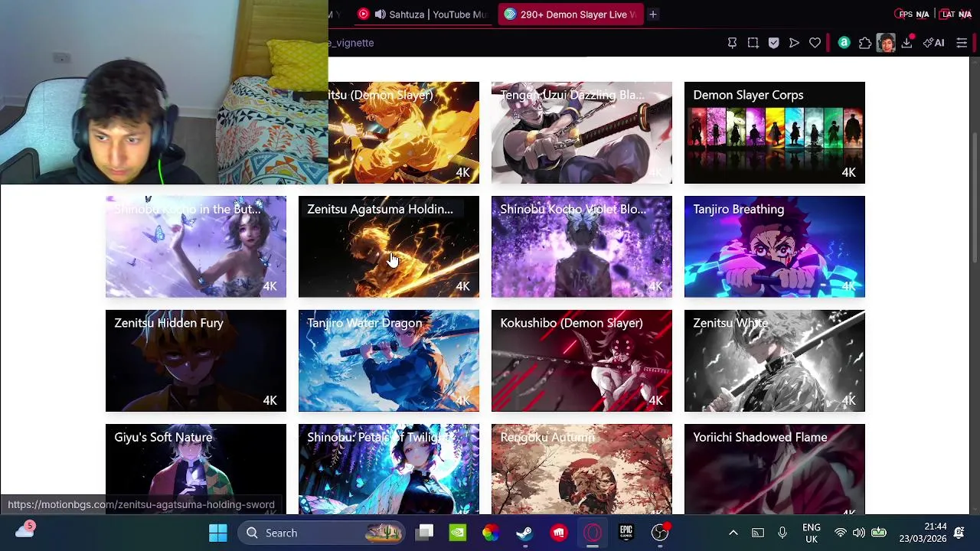Open the Windows Start menu
The image size is (980, 551).
tap(218, 533)
